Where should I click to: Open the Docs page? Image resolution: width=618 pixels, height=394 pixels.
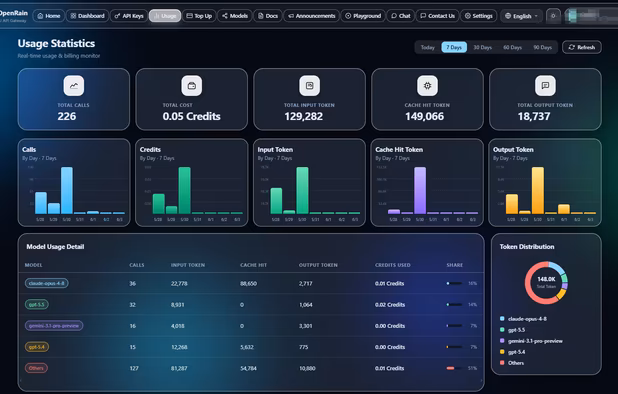click(x=268, y=16)
